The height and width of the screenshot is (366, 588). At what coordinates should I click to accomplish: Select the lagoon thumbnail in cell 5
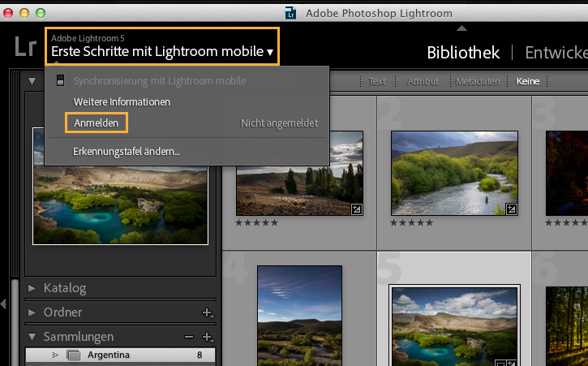(x=454, y=326)
